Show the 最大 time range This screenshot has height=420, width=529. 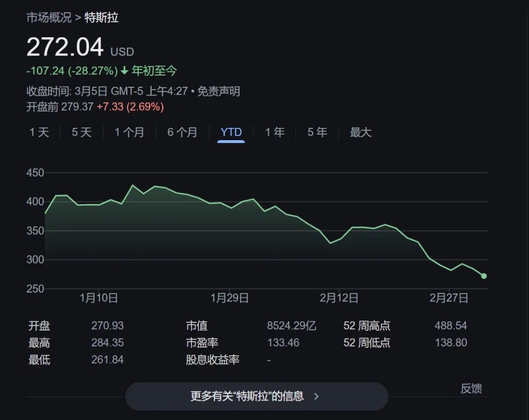(x=361, y=132)
